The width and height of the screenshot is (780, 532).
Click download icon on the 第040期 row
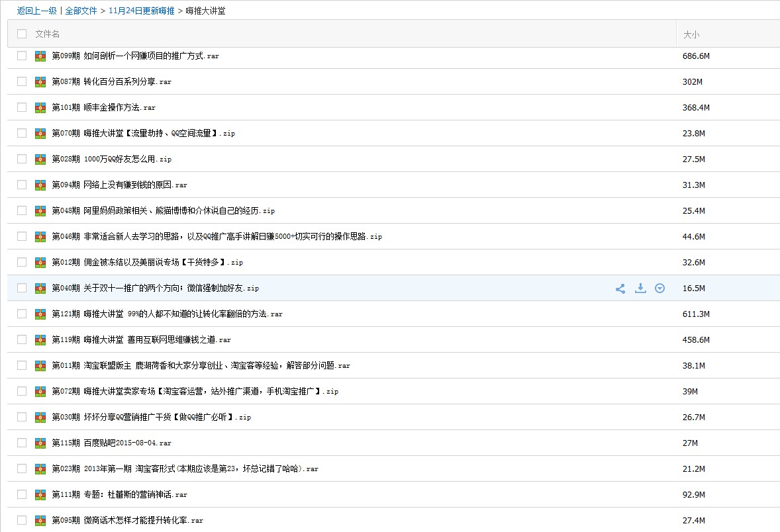640,288
